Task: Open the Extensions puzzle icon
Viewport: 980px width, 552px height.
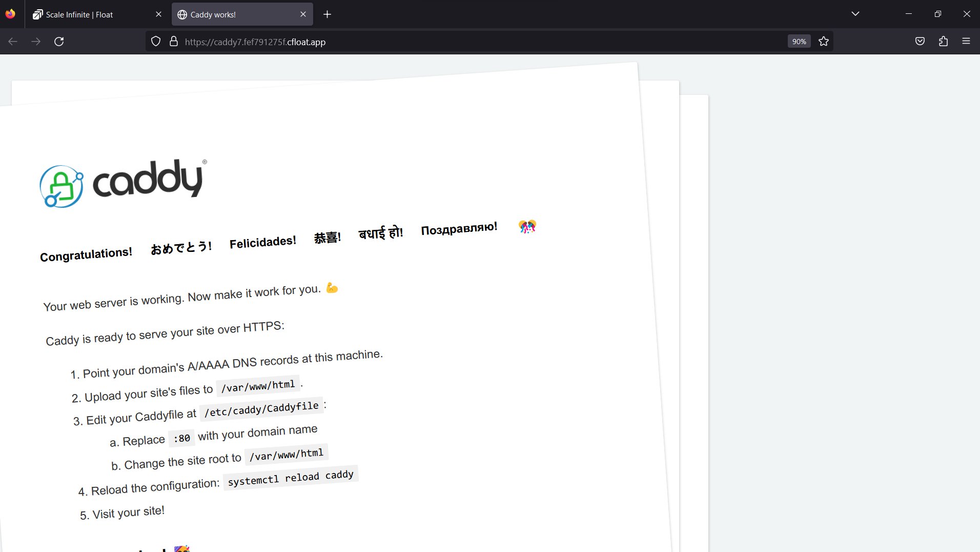Action: (943, 42)
